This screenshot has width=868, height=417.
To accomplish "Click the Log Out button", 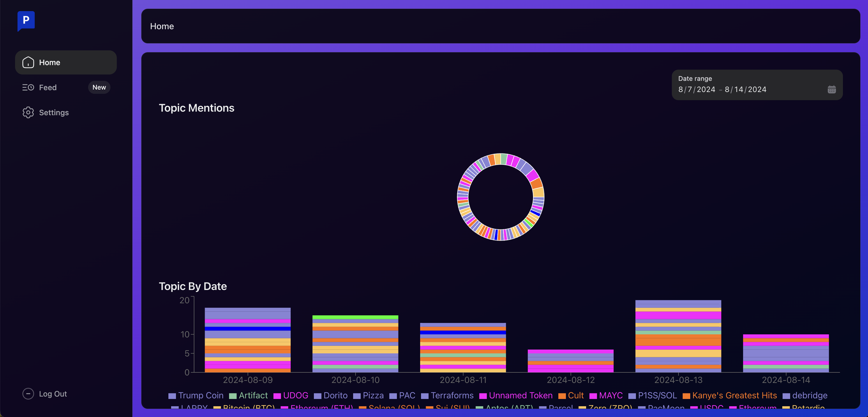I will point(53,394).
